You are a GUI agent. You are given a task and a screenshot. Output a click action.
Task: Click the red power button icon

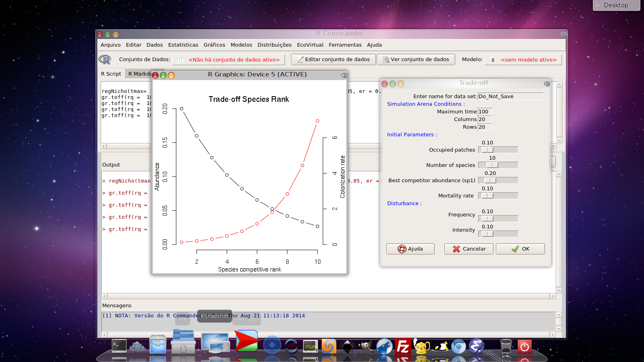524,346
